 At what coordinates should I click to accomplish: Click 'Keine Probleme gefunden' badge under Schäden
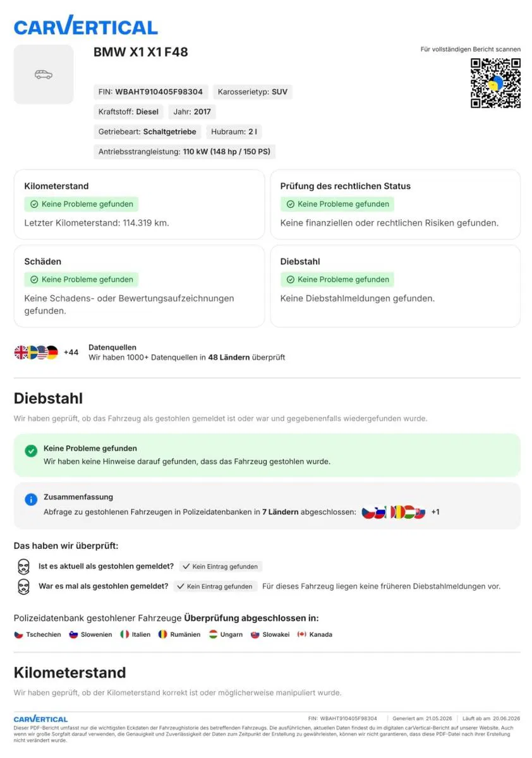[82, 279]
